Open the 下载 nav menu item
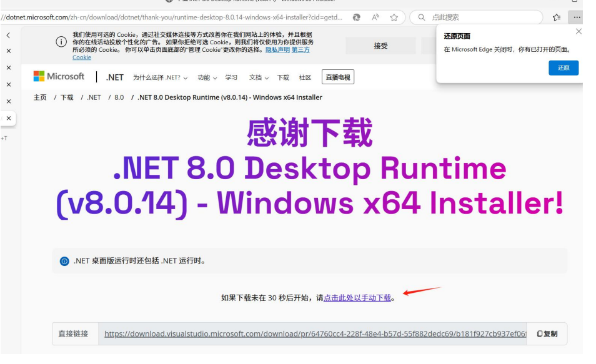 coord(283,77)
